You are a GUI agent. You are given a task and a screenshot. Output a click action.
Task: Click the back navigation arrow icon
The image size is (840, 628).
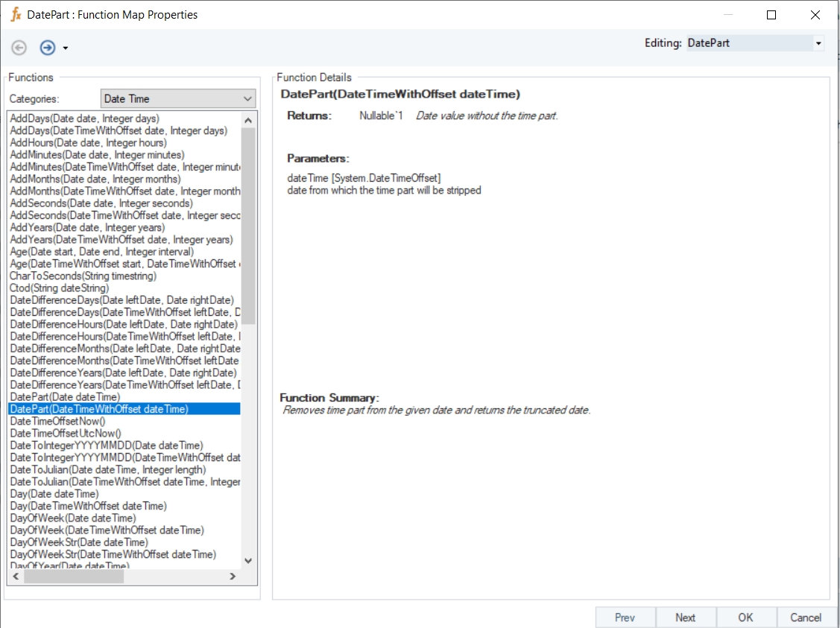click(x=19, y=48)
